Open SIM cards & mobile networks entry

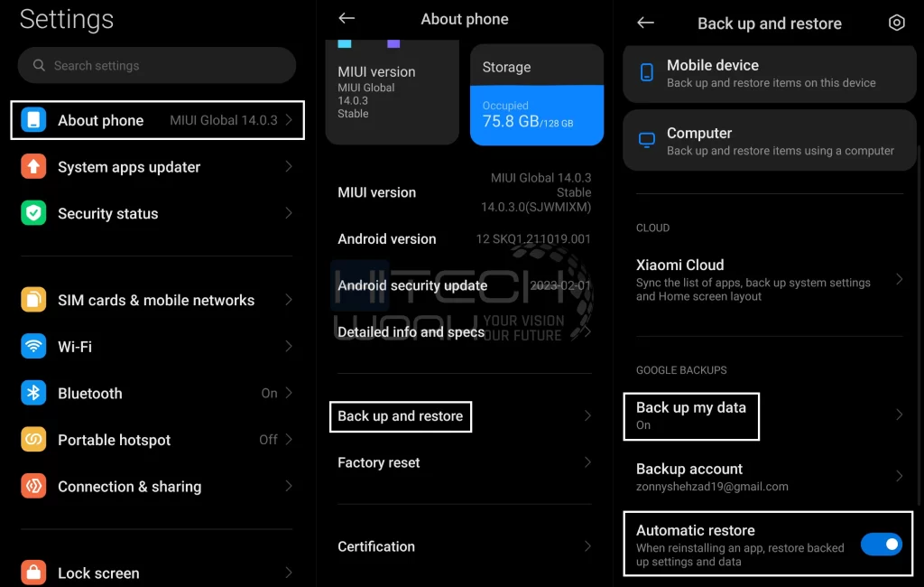[157, 300]
